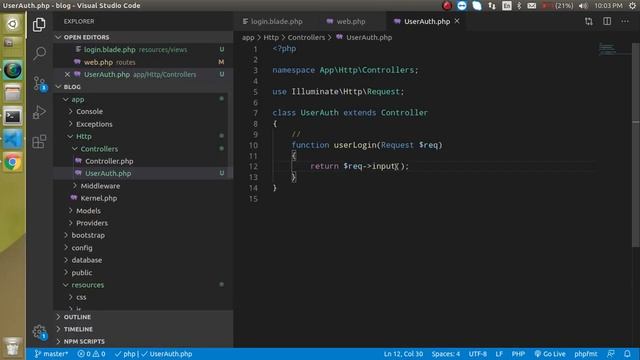Open the Source Control view icon
This screenshot has height=360, width=640.
[39, 83]
